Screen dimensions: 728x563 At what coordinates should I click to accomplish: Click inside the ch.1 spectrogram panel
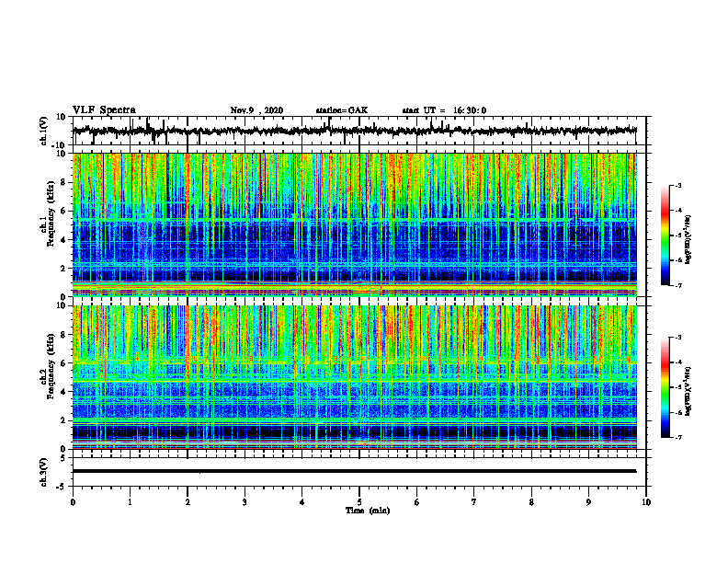pos(354,224)
